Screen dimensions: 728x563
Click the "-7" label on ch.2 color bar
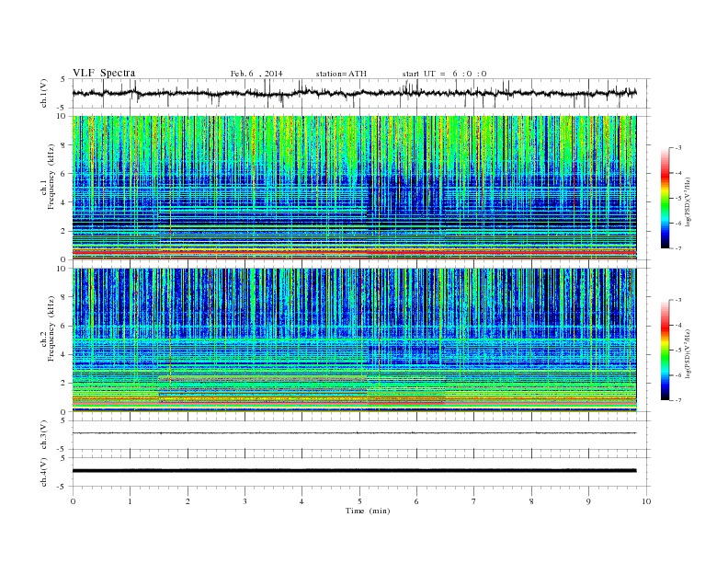point(677,400)
